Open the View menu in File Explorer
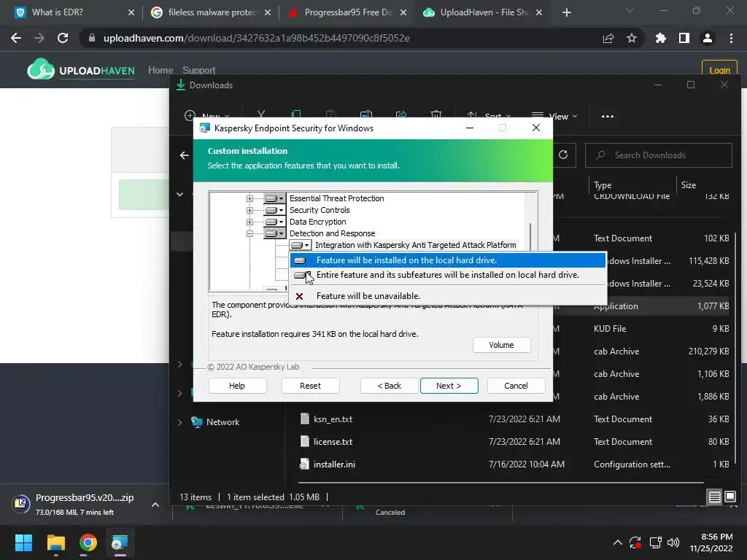747x560 pixels. tap(554, 116)
